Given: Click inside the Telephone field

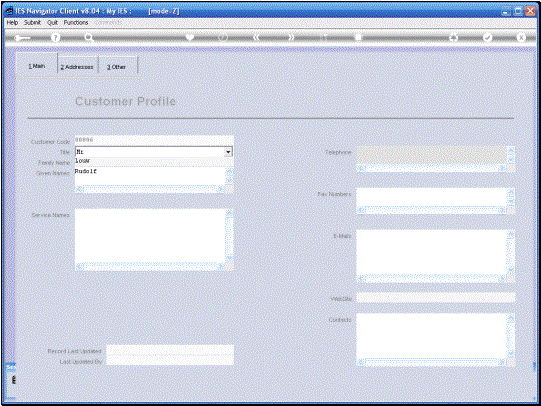Looking at the screenshot, I should [x=431, y=155].
